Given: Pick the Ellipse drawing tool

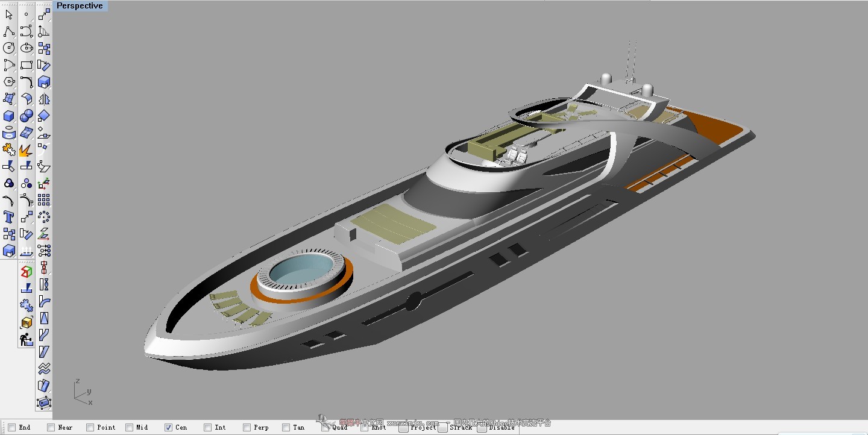Looking at the screenshot, I should click(x=27, y=48).
